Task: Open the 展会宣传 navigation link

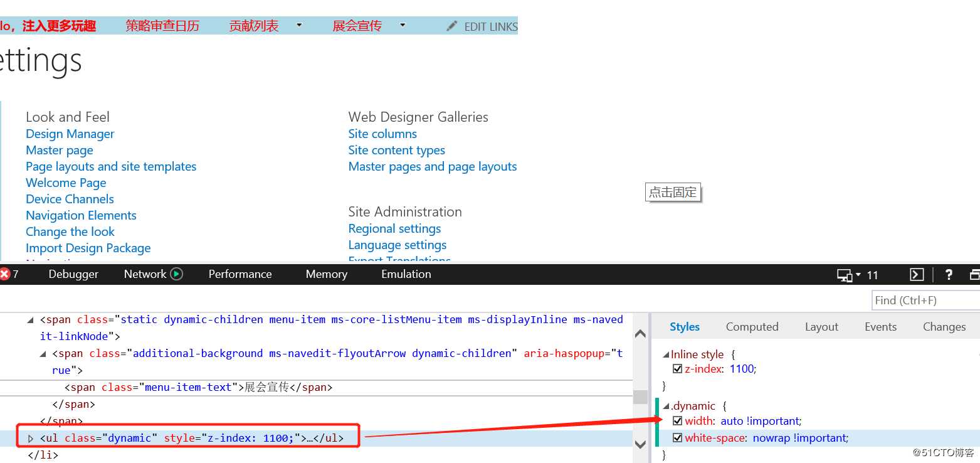Action: (x=357, y=26)
